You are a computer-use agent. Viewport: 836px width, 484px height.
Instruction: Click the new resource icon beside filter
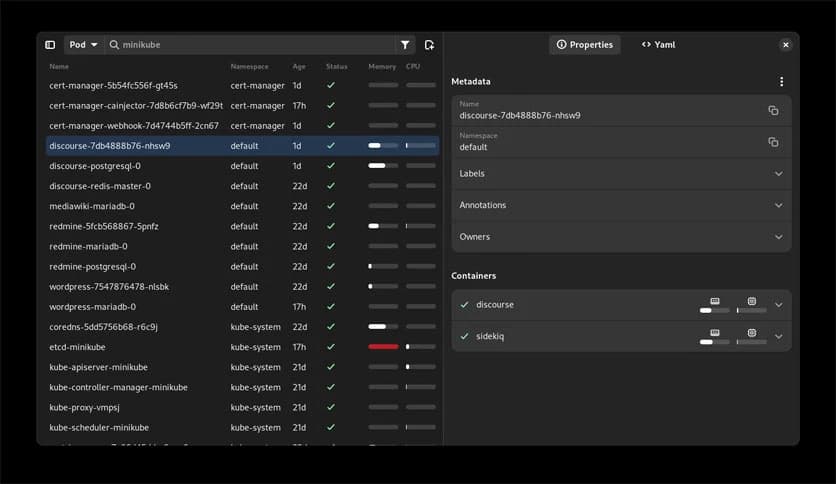[x=429, y=45]
